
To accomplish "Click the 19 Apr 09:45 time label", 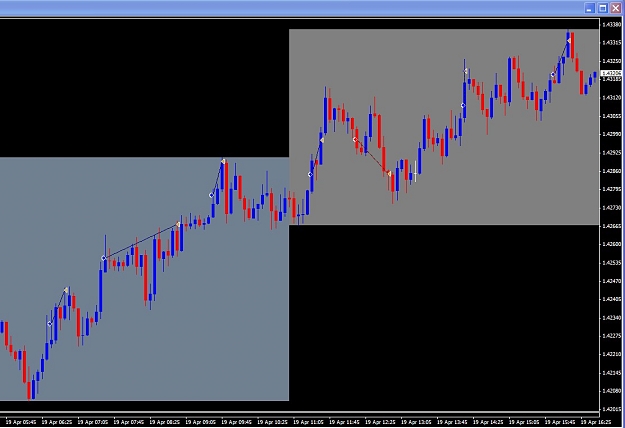I will coord(236,422).
